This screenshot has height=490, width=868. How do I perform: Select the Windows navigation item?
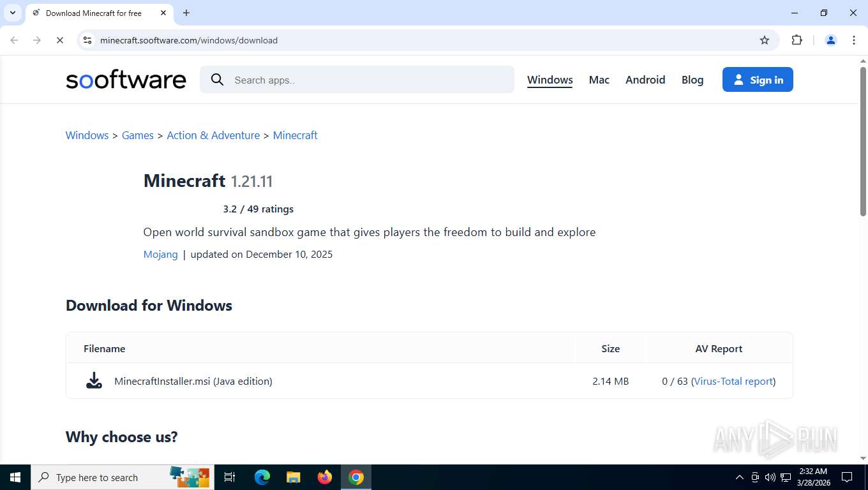550,80
